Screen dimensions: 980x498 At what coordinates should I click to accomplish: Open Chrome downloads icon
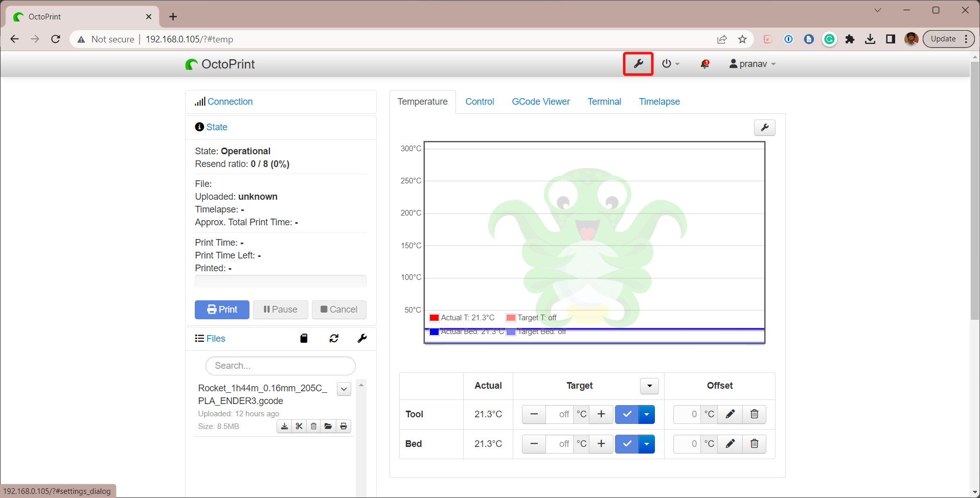pyautogui.click(x=870, y=39)
